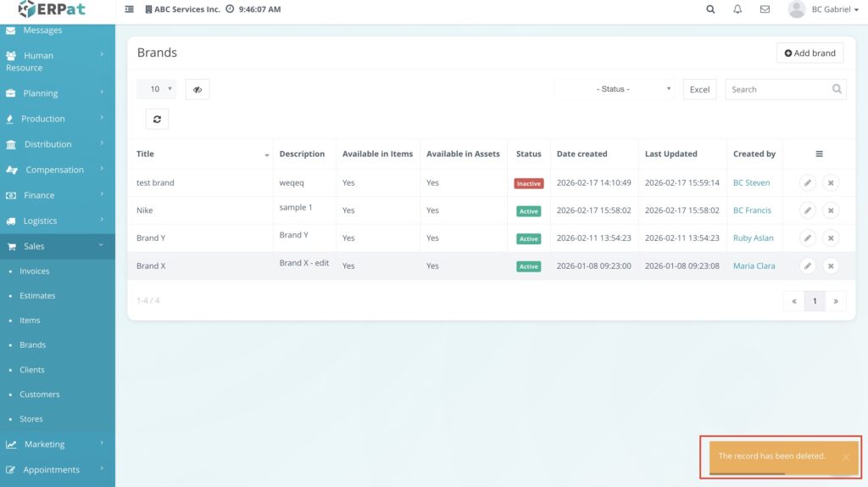The image size is (868, 487).
Task: Expand Human Resource in sidebar
Action: pyautogui.click(x=57, y=61)
